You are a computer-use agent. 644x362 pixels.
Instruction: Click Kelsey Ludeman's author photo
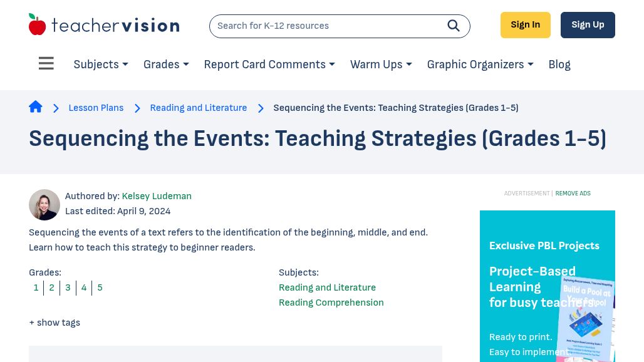point(44,205)
